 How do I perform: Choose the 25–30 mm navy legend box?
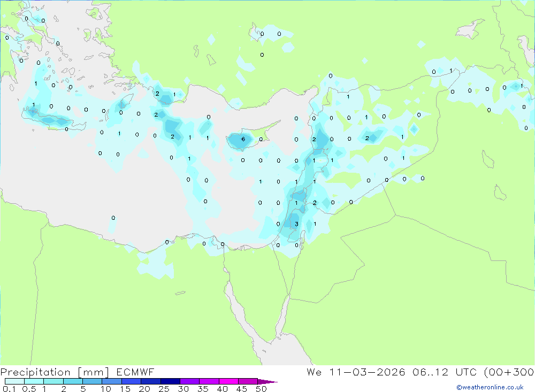(170, 381)
